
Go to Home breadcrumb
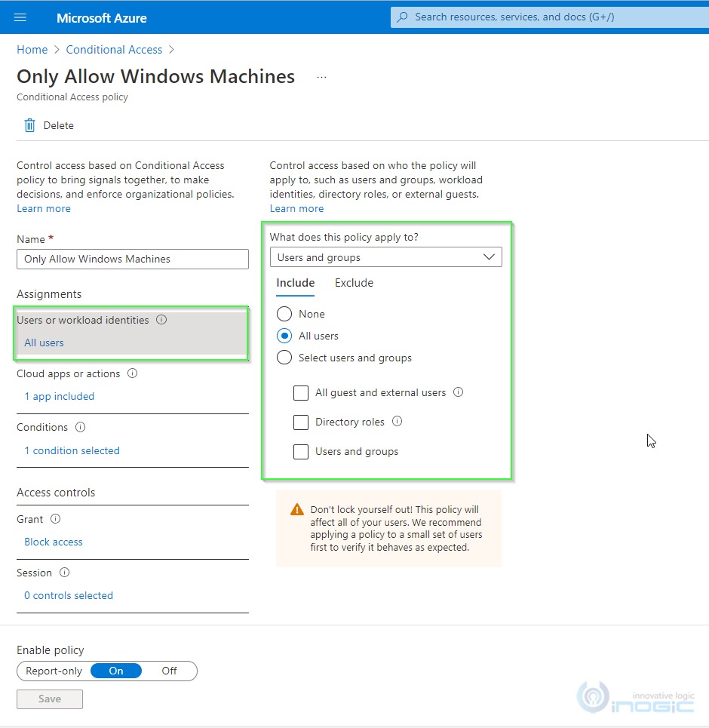pyautogui.click(x=32, y=50)
